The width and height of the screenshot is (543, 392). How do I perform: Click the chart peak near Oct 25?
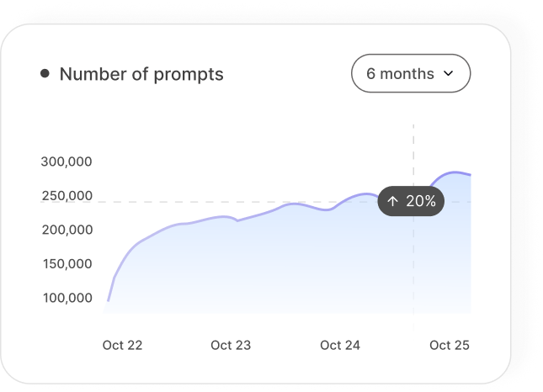tap(455, 172)
